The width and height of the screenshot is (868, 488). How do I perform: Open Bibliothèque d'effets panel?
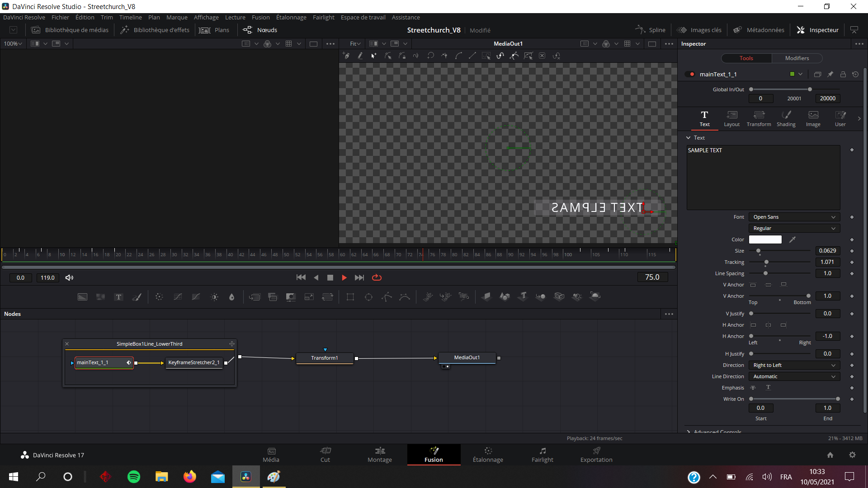point(155,30)
